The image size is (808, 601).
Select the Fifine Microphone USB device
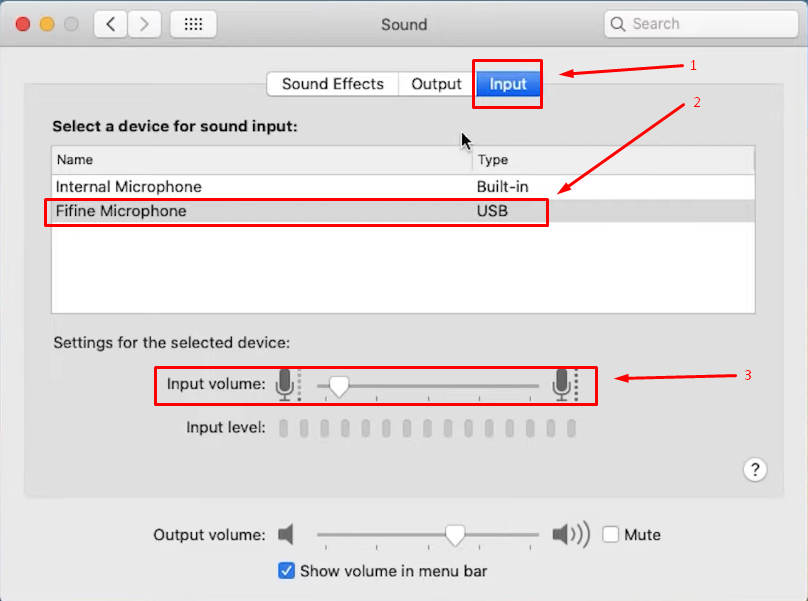pyautogui.click(x=403, y=211)
